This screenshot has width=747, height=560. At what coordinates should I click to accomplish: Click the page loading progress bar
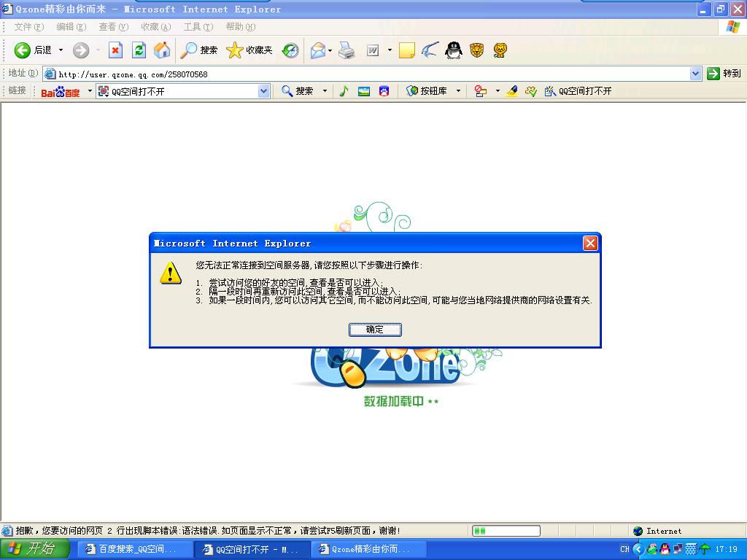pyautogui.click(x=506, y=531)
